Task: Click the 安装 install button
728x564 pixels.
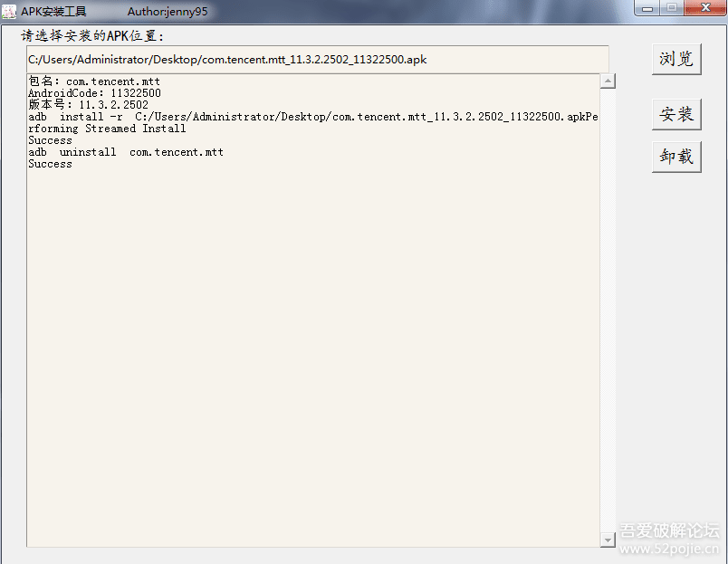Action: (x=676, y=114)
